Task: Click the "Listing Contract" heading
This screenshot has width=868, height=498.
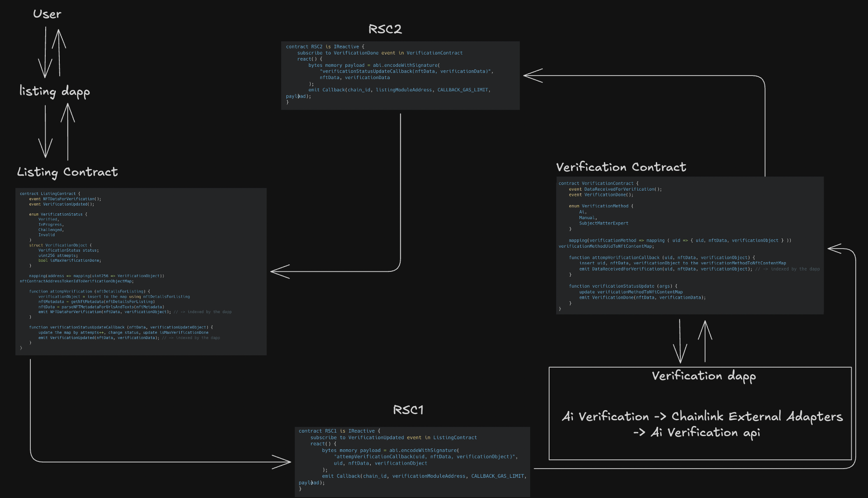Action: click(x=67, y=172)
